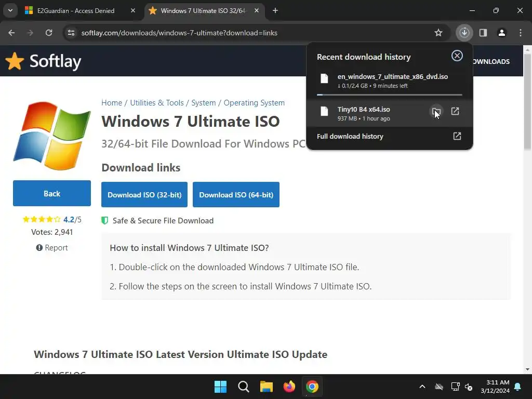Close the Recent download history popup
Viewport: 532px width, 399px height.
(x=457, y=56)
